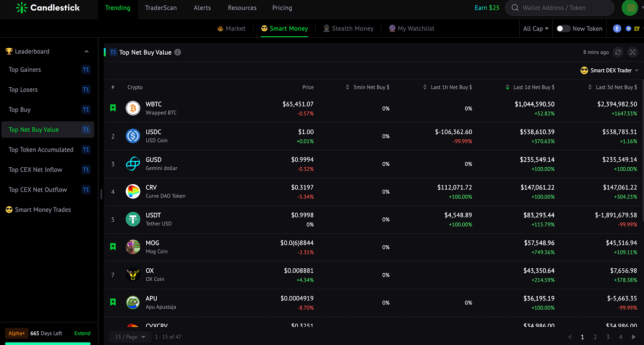Open the green user avatar icon
Image resolution: width=644 pixels, height=345 pixels.
629,8
